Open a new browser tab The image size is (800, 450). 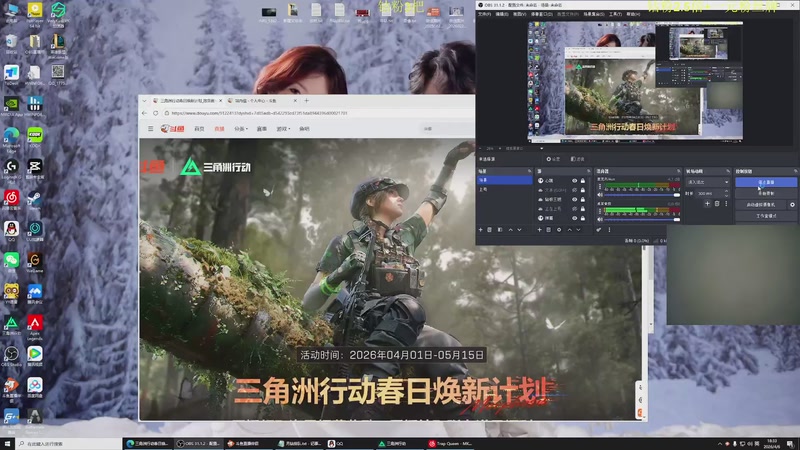point(307,101)
